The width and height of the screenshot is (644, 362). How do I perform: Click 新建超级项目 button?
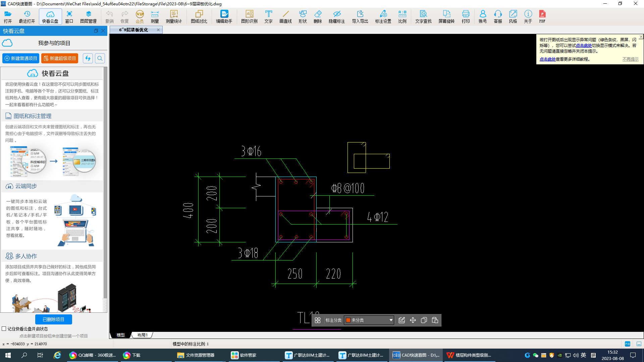tap(60, 58)
